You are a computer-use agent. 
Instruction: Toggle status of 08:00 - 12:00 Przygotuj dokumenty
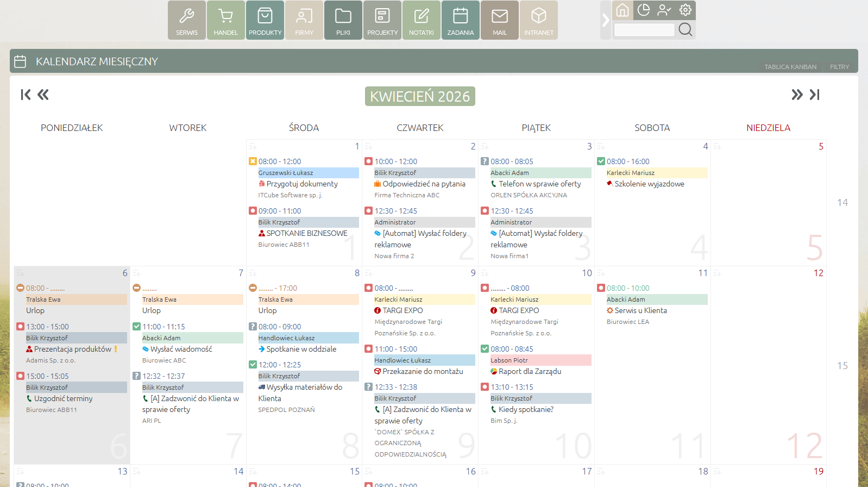(x=253, y=161)
